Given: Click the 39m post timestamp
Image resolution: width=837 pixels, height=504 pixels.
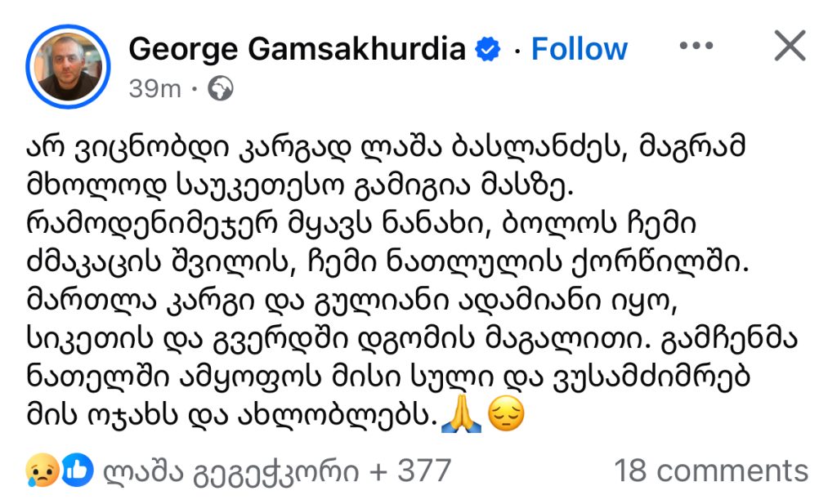Looking at the screenshot, I should [154, 88].
